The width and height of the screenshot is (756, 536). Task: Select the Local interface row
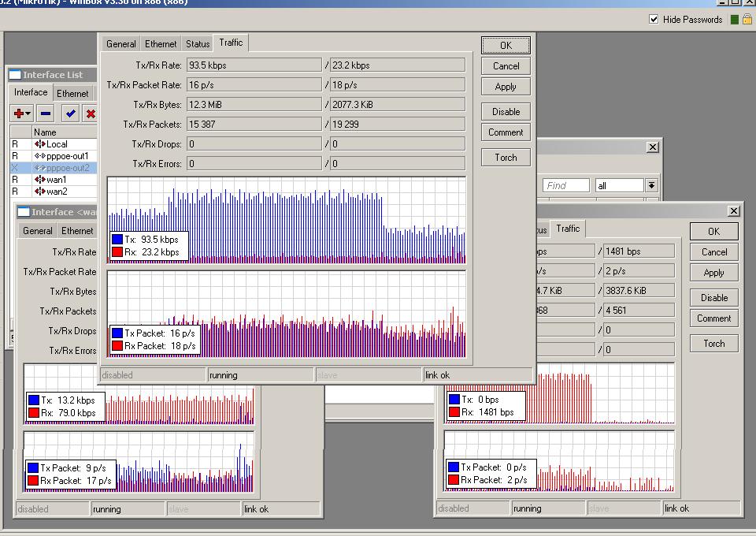point(56,144)
